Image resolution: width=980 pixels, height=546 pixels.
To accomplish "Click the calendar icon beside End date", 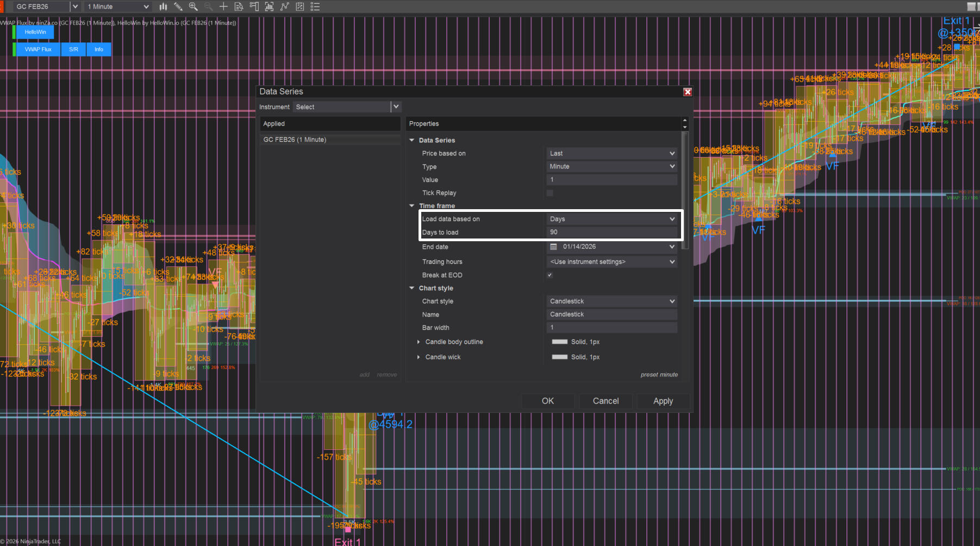I will tap(553, 247).
